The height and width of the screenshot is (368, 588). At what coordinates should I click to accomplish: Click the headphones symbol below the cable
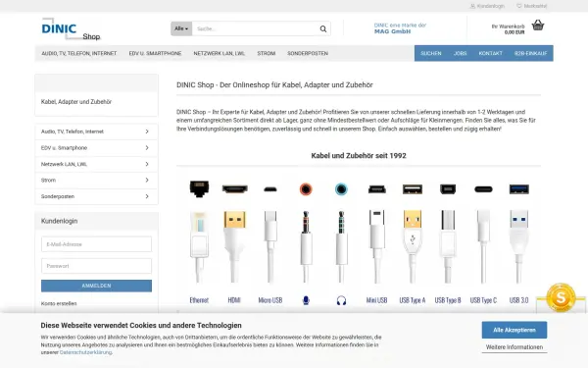click(341, 300)
